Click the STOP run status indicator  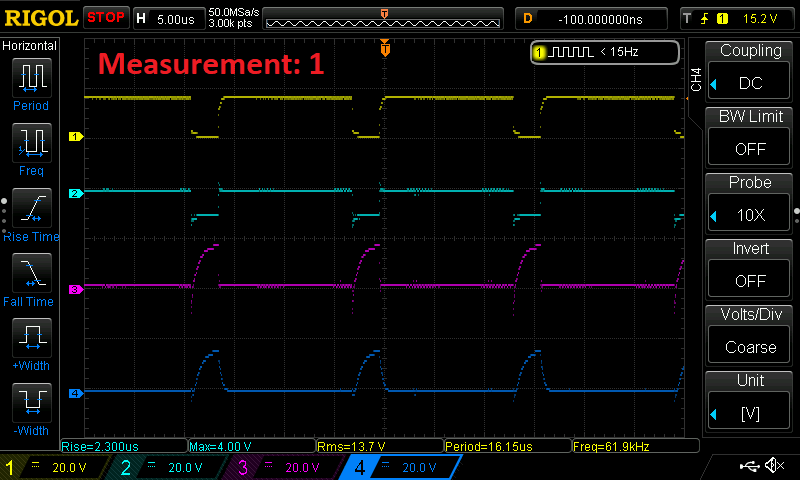pos(106,18)
